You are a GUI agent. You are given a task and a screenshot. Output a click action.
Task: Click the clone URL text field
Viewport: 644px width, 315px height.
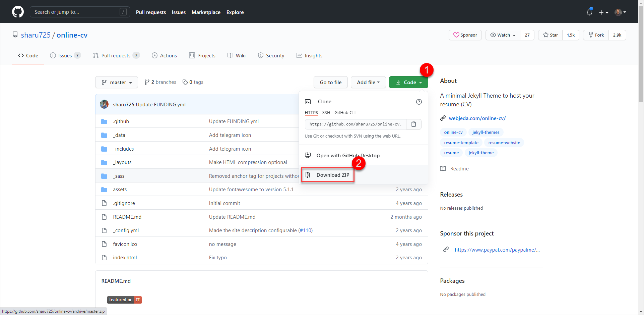pyautogui.click(x=356, y=124)
